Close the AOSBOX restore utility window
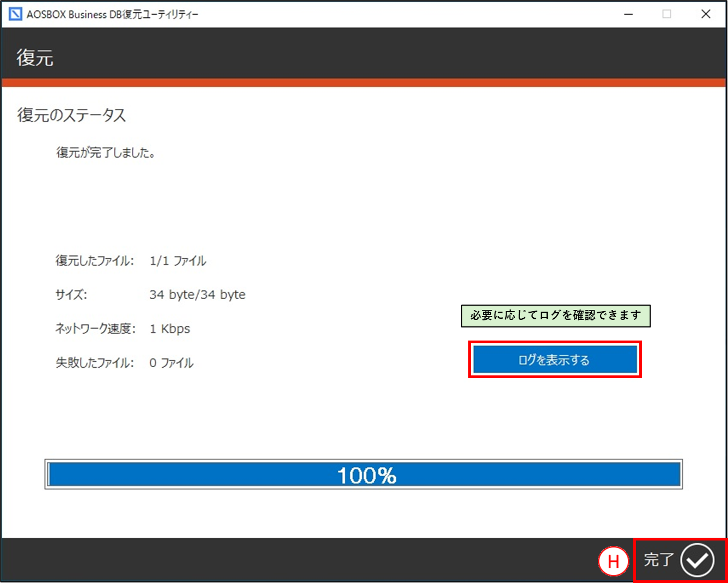Screen dimensions: 728x583 coord(706,14)
